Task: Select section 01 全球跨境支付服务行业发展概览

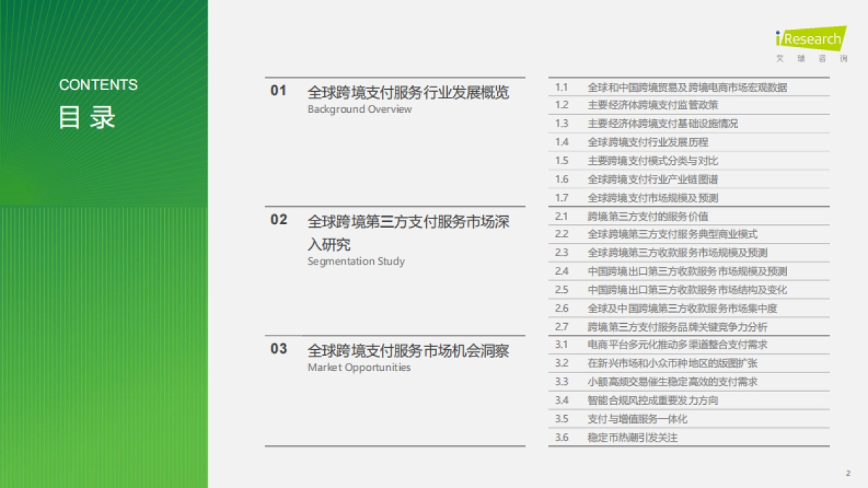Action: pyautogui.click(x=409, y=93)
